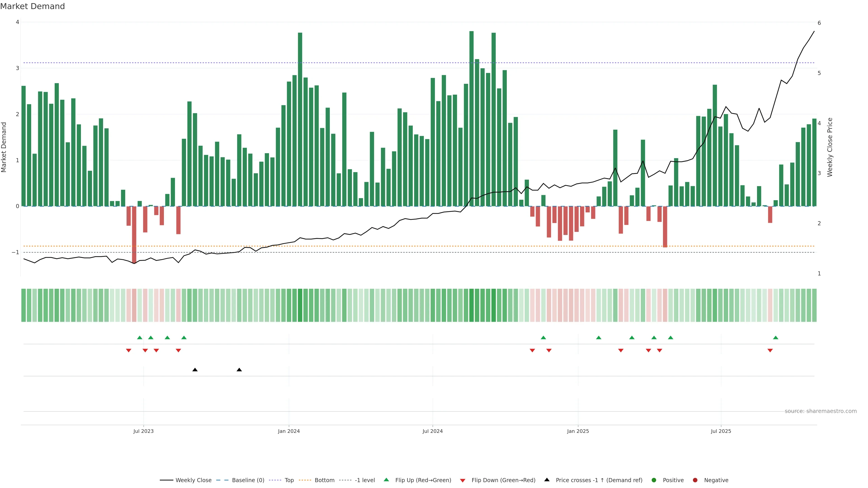This screenshot has height=488, width=868.
Task: Click the Jan 2025 x-axis label
Action: [578, 431]
